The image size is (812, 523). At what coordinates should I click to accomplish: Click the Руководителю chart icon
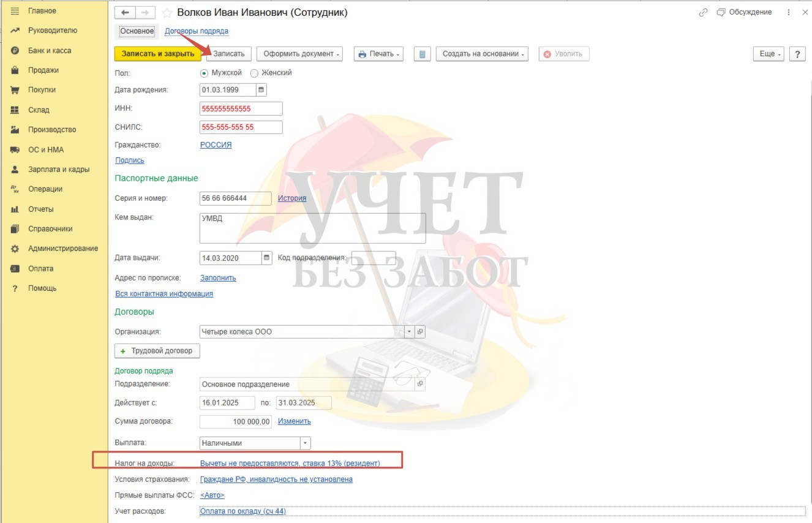click(15, 31)
